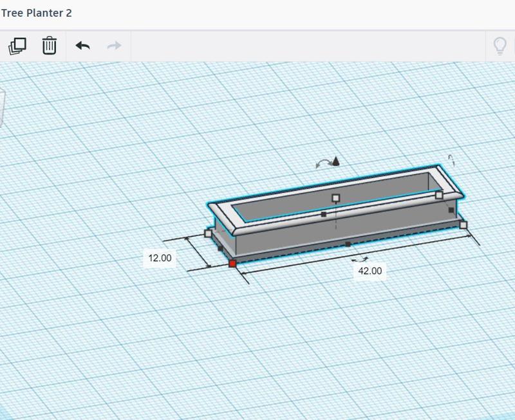
Task: Click the black midpoint handle on the front base edge
Action: [348, 244]
